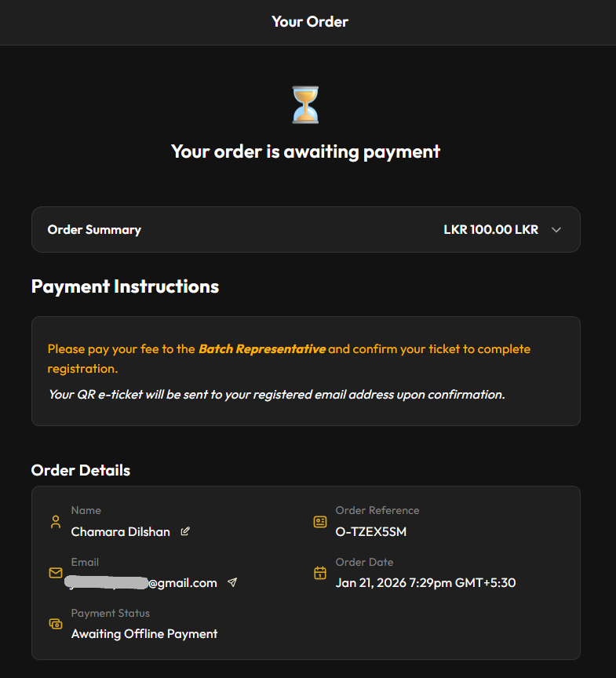Click the Payment Status wallet icon
Image resolution: width=616 pixels, height=678 pixels.
coord(55,624)
